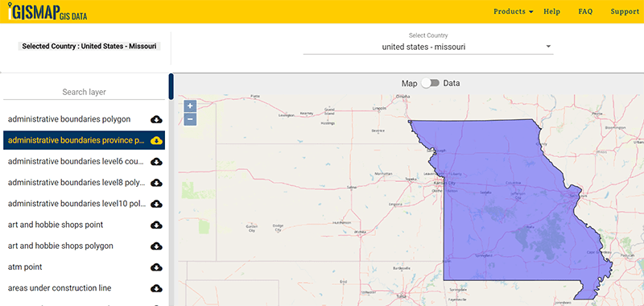Select administrative boundaries level10 layer

coord(76,204)
